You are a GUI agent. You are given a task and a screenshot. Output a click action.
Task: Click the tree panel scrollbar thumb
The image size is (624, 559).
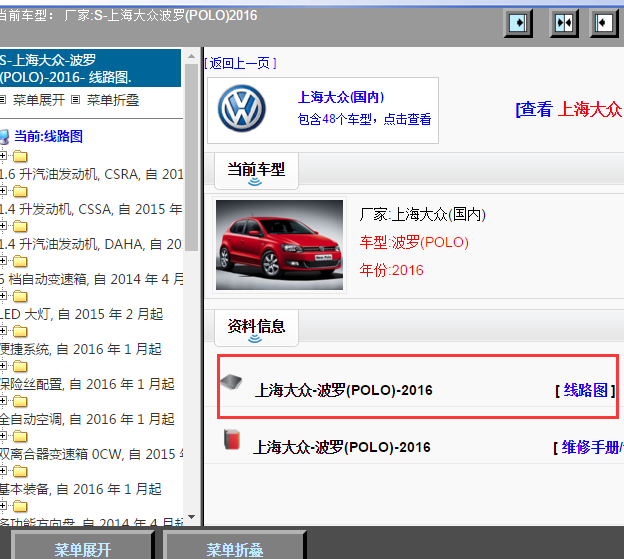pos(191,157)
